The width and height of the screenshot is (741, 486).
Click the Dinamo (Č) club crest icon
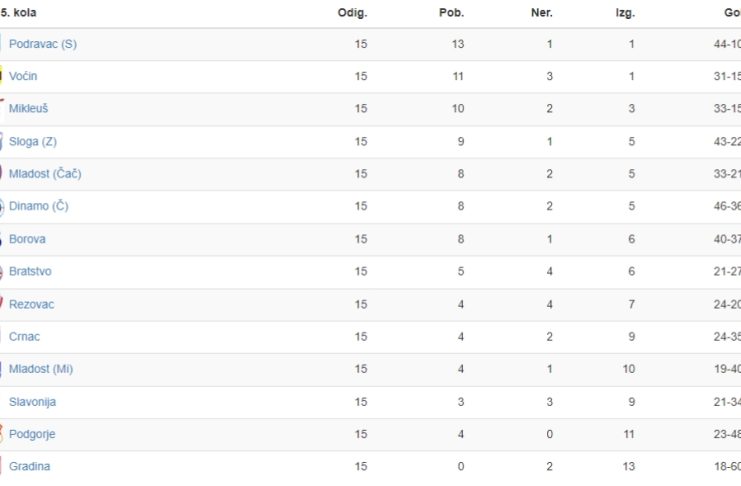(x=2, y=207)
